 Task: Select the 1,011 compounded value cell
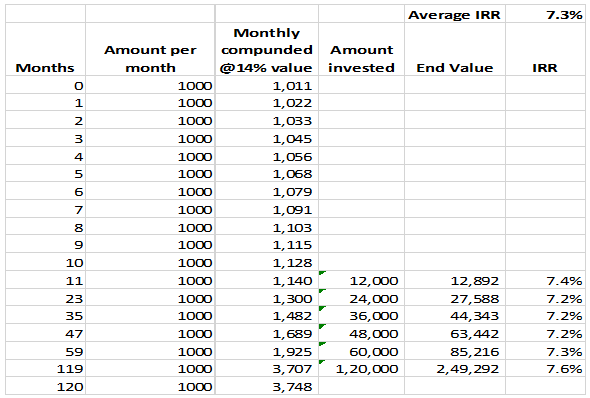(x=267, y=85)
